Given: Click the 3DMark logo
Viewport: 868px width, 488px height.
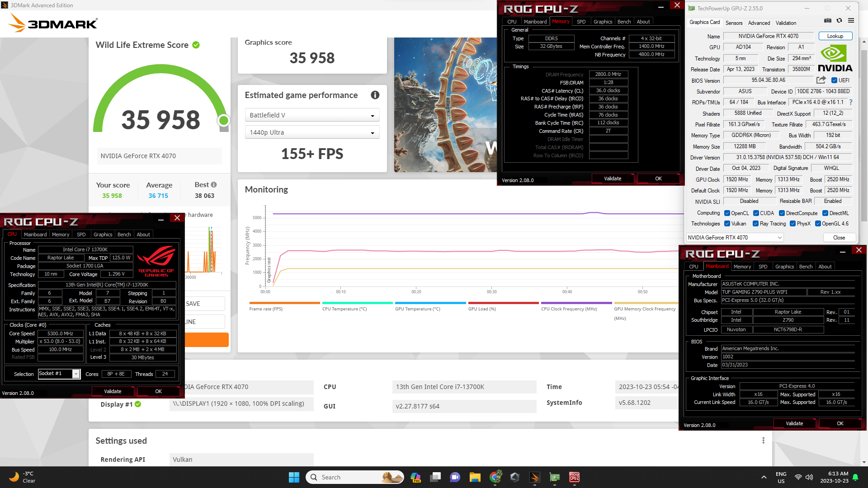Looking at the screenshot, I should [x=53, y=23].
